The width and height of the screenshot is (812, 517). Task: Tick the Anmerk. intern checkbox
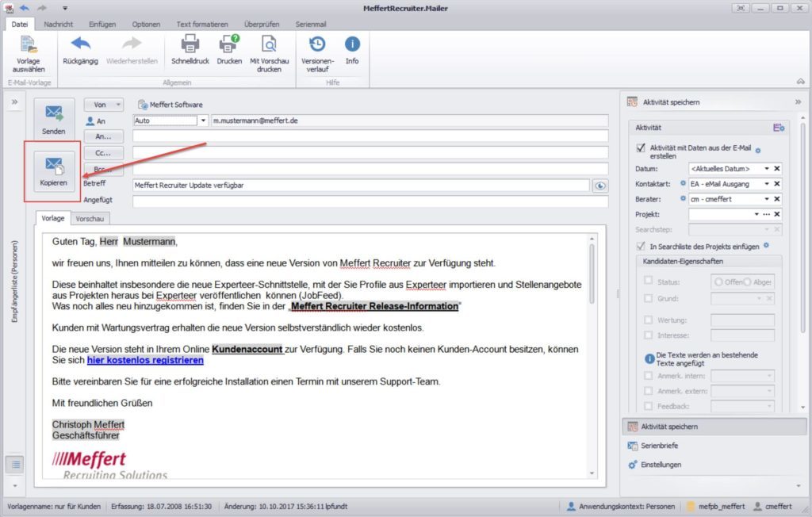point(649,376)
